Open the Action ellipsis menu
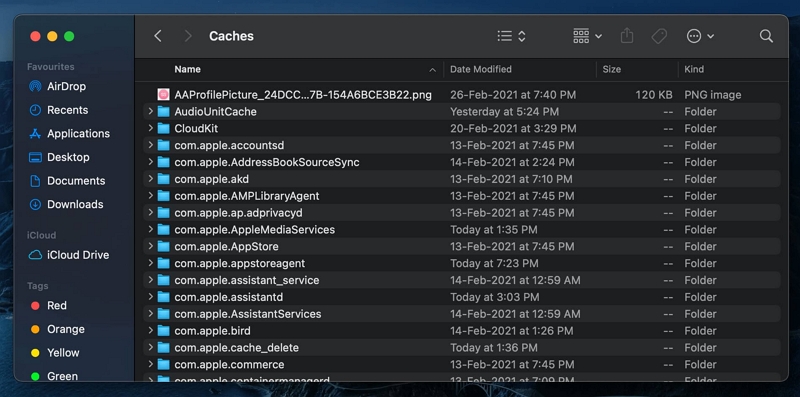800x397 pixels. (700, 36)
